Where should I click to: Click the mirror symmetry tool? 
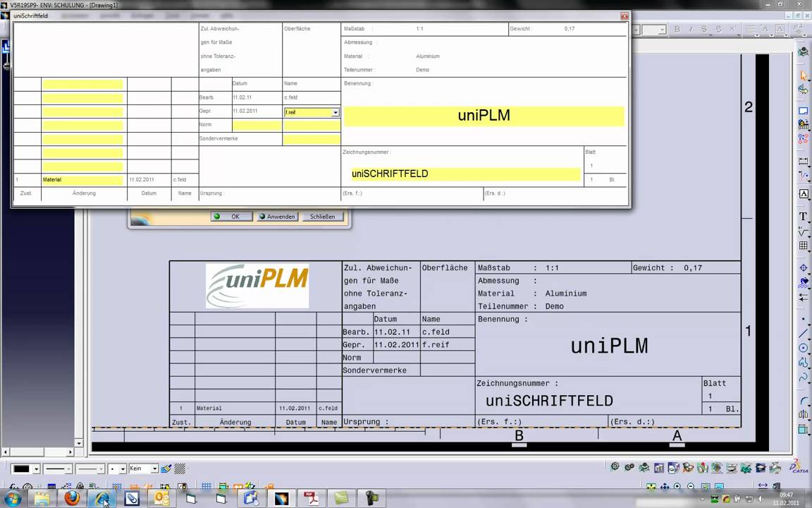804,414
